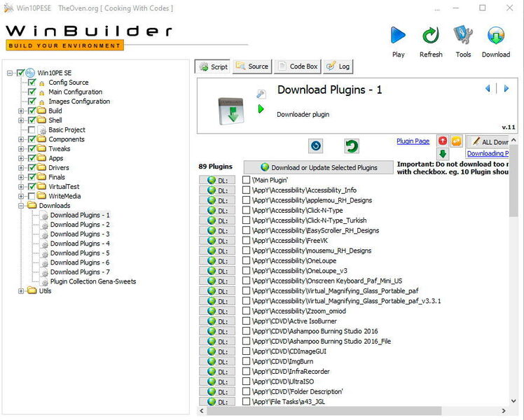Click the DL button for UltraISO row
This screenshot has height=420, width=524.
[x=217, y=381]
